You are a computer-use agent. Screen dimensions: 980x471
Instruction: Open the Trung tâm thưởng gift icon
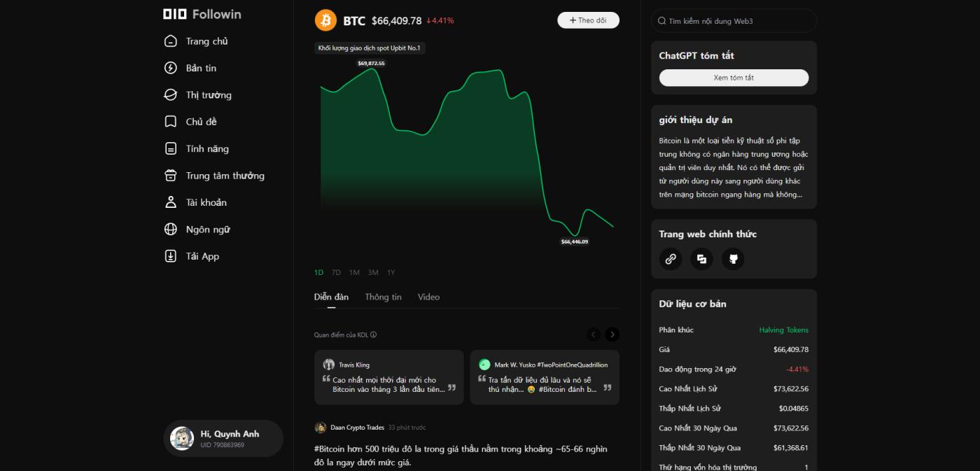[x=171, y=176]
